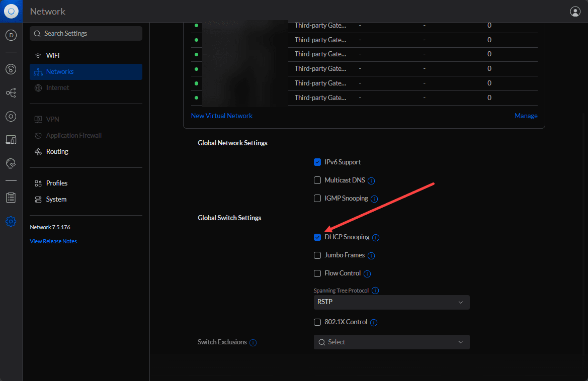Open the user account profile icon
588x381 pixels.
pos(575,11)
